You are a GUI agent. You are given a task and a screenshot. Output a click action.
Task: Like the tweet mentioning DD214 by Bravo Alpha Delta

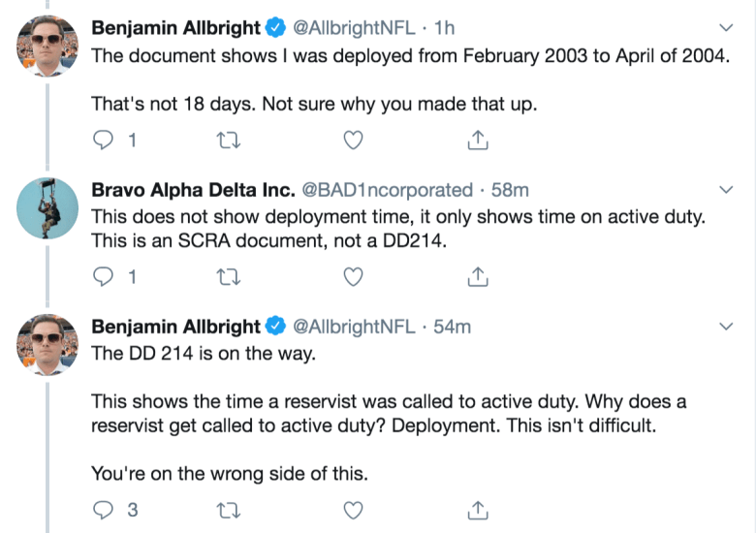pos(354,278)
